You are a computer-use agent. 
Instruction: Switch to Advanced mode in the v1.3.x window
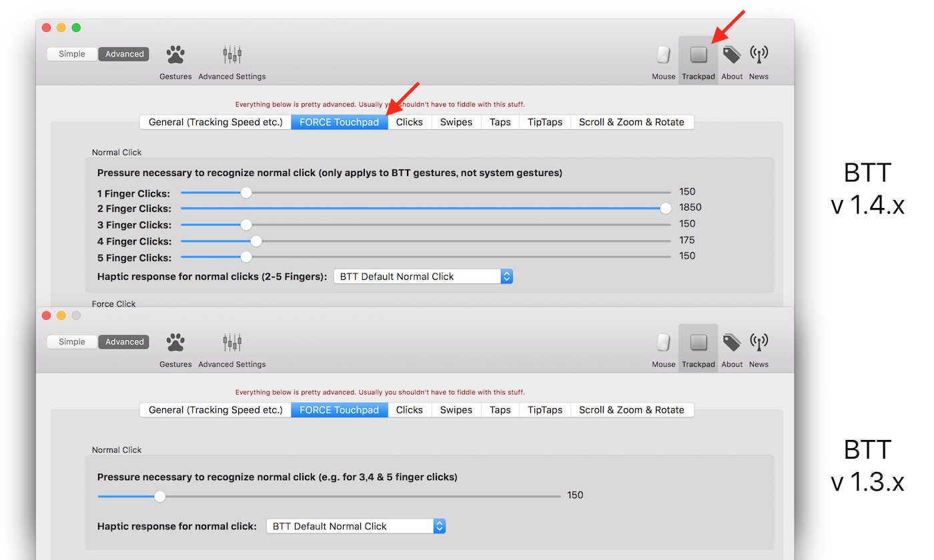click(x=124, y=342)
